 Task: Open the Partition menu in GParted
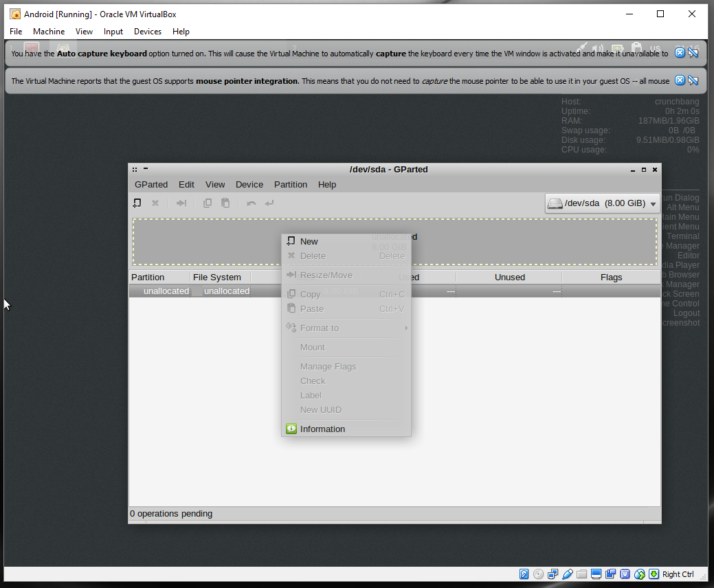(291, 184)
